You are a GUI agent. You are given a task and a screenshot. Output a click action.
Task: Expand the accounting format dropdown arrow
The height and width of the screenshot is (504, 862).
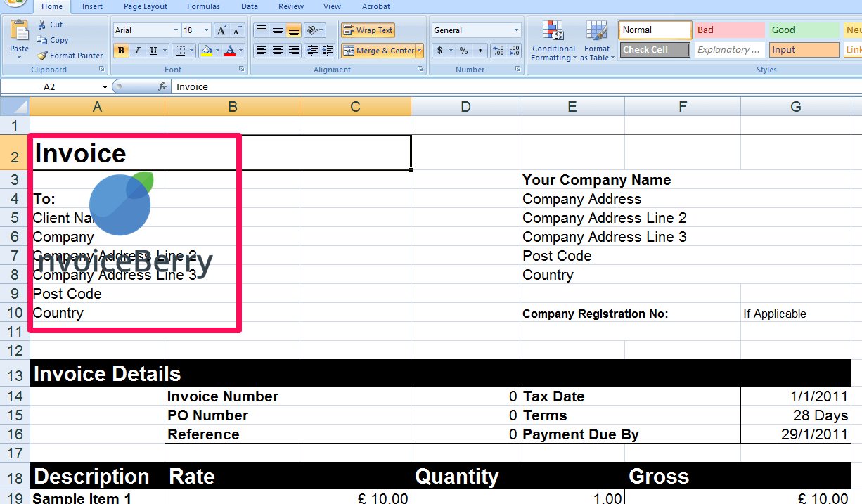point(451,51)
